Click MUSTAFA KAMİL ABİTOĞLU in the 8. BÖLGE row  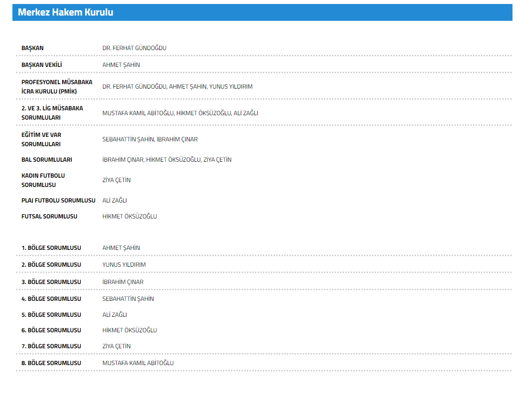click(x=138, y=363)
